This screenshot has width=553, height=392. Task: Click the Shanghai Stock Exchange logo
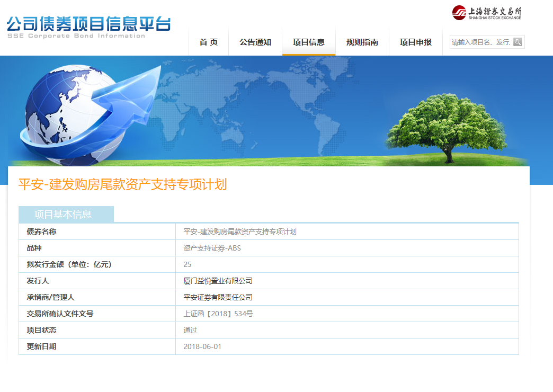click(486, 13)
